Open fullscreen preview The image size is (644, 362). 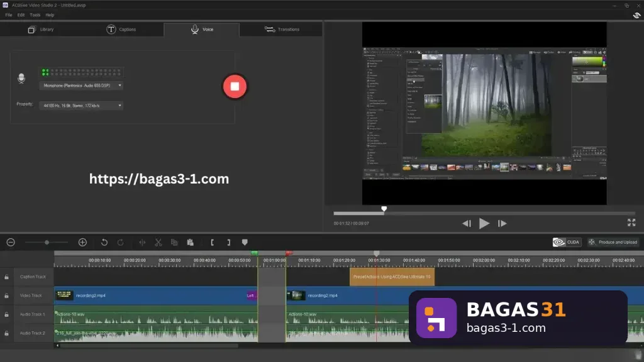click(631, 222)
